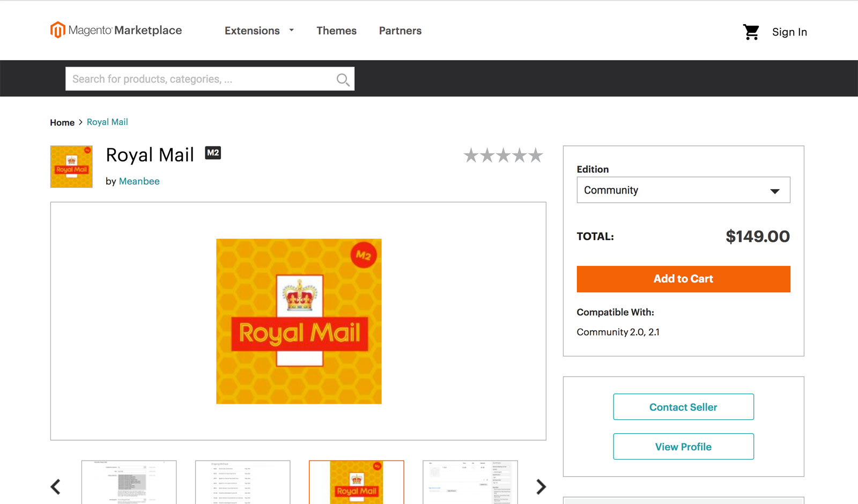This screenshot has height=504, width=858.
Task: Click Sign In
Action: 789,32
